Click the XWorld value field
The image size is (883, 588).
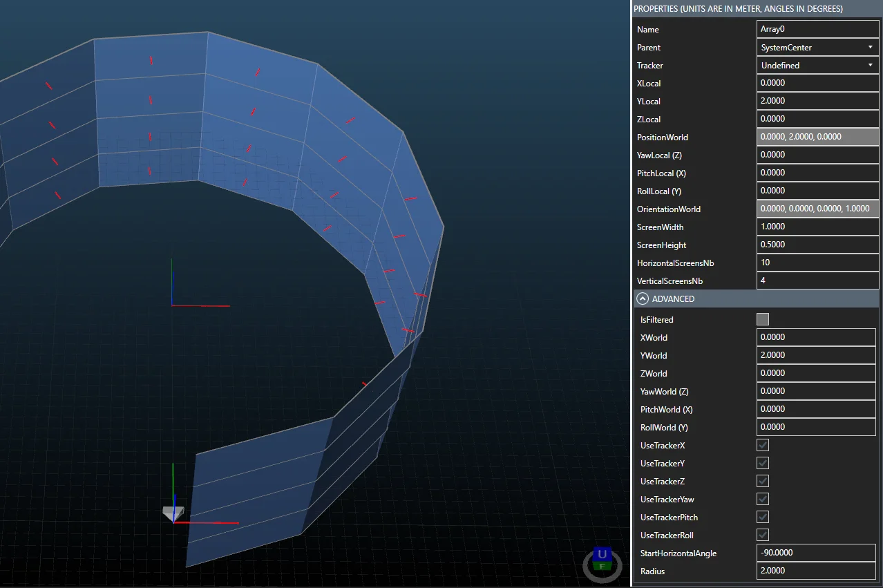pyautogui.click(x=817, y=338)
